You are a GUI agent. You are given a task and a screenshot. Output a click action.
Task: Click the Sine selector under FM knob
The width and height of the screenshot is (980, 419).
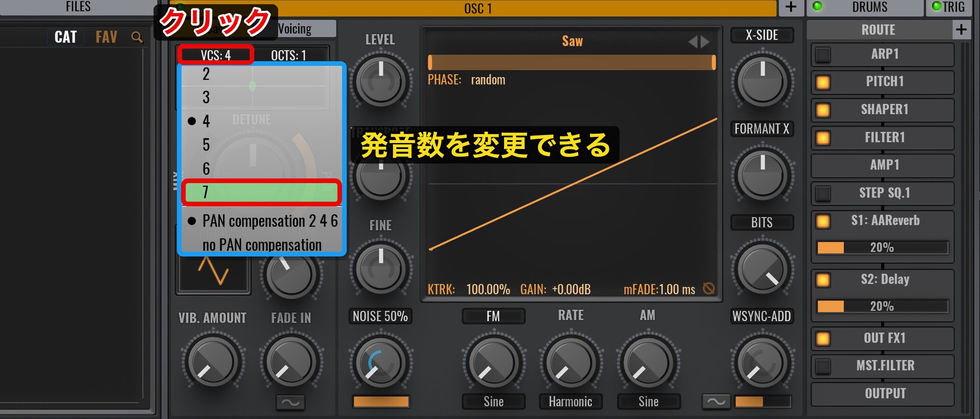[493, 402]
